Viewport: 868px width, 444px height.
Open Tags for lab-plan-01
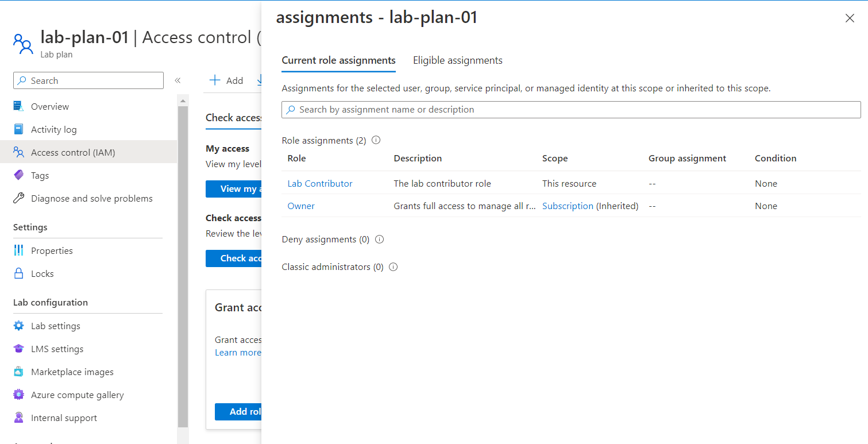tap(39, 175)
